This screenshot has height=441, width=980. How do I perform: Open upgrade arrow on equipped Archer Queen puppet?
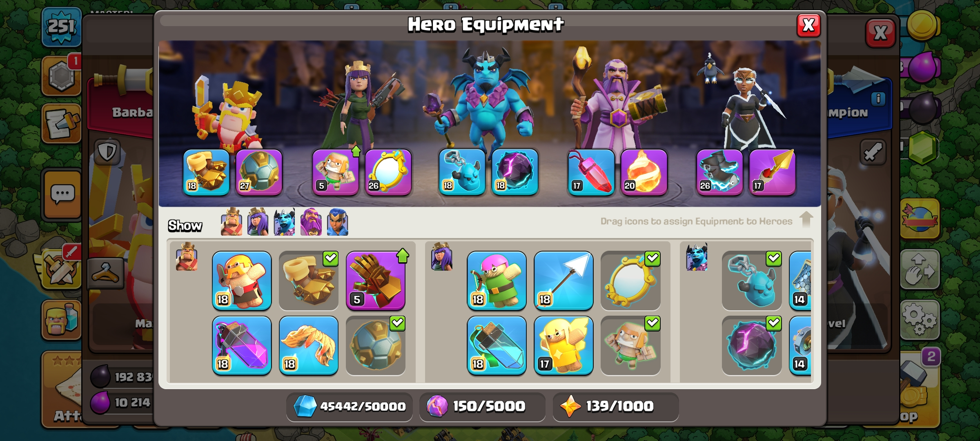[356, 151]
